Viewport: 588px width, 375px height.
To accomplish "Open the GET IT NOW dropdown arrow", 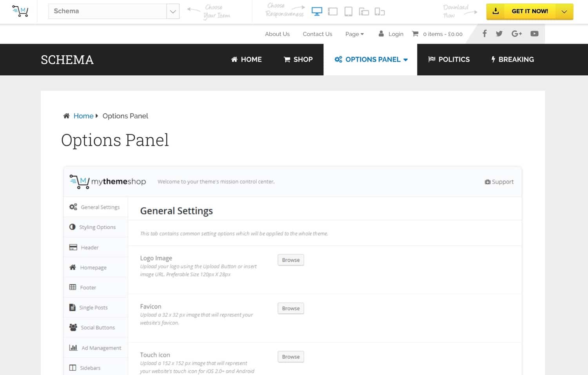I will [x=564, y=11].
